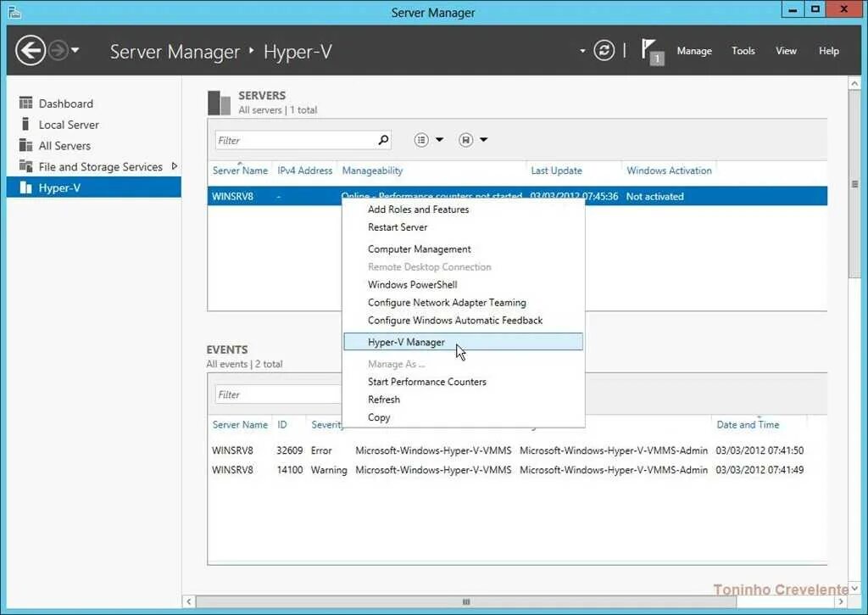868x615 pixels.
Task: Open the Tools menu
Action: click(x=743, y=51)
